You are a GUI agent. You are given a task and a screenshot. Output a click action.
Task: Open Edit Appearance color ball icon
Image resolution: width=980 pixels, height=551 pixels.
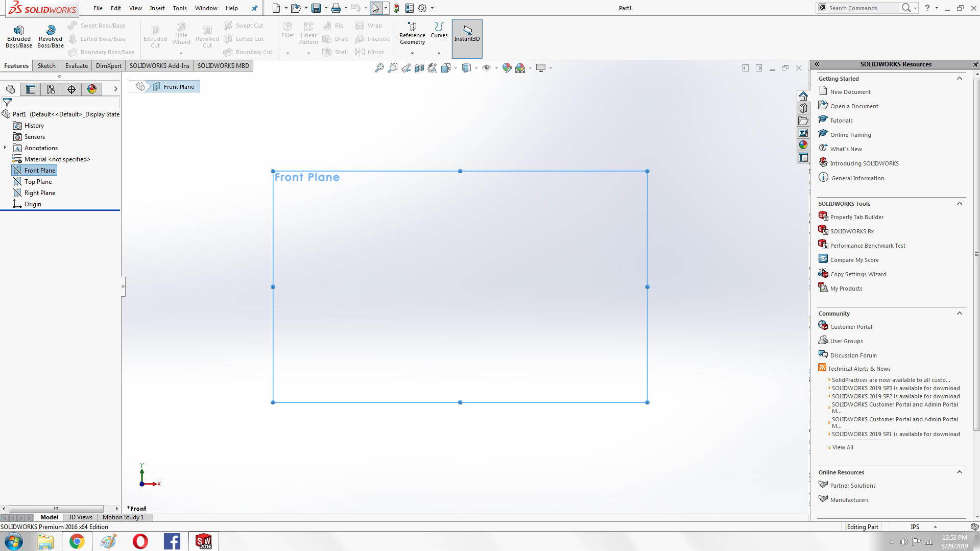pyautogui.click(x=507, y=68)
